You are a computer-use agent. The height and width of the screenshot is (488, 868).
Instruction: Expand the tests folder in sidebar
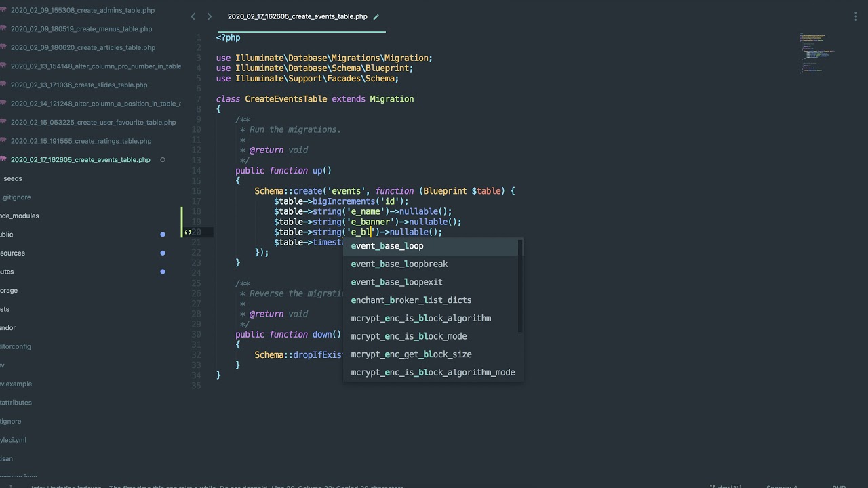click(x=5, y=309)
